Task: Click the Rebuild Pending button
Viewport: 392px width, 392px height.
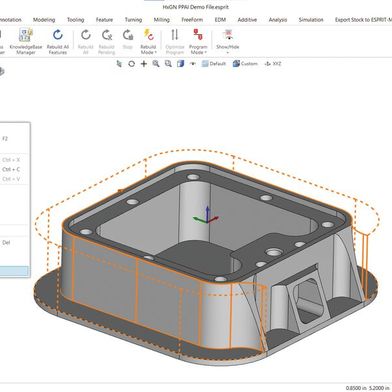Action: point(107,41)
